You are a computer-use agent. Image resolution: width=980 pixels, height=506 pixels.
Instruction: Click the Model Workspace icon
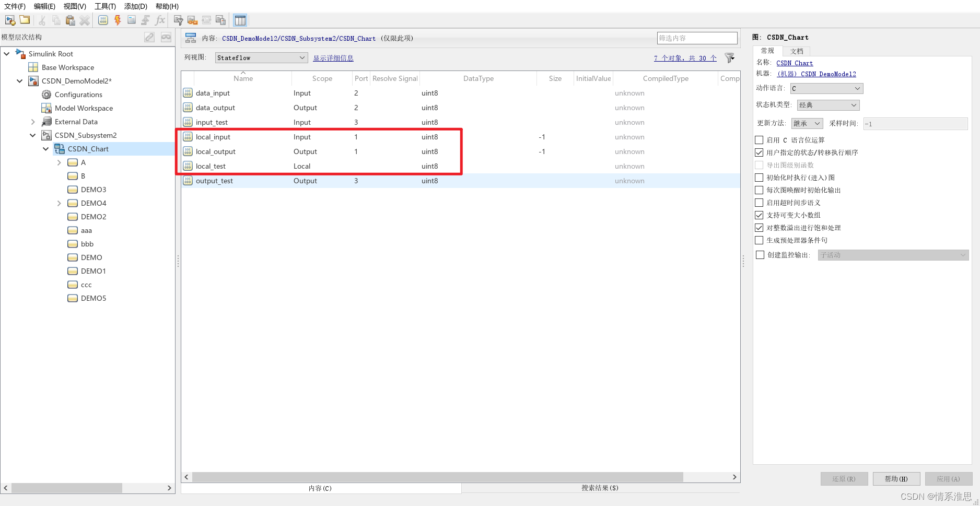pos(46,108)
